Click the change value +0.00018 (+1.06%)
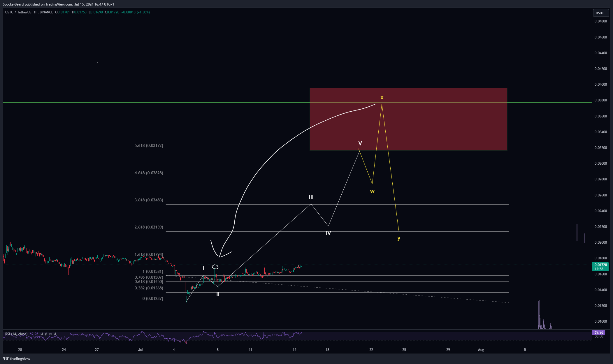Viewport: 613px width, 364px height. tap(136, 12)
